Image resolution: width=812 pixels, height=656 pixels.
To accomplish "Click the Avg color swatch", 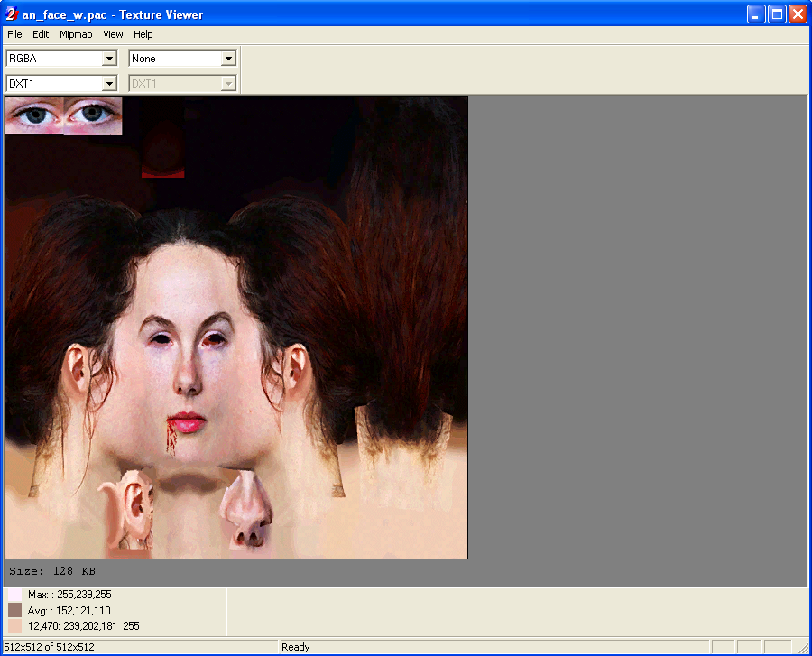I will 14,611.
